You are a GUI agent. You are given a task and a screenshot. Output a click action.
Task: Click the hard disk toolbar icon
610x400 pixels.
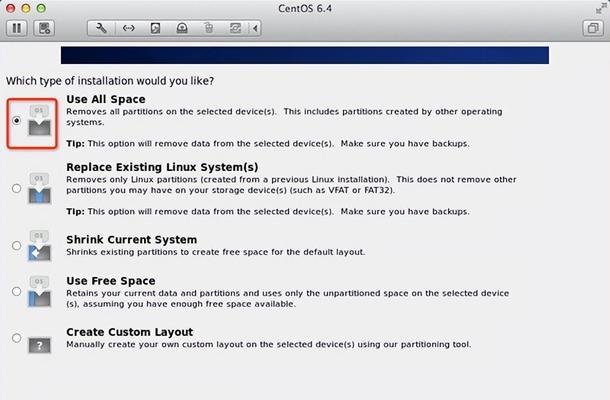point(155,28)
